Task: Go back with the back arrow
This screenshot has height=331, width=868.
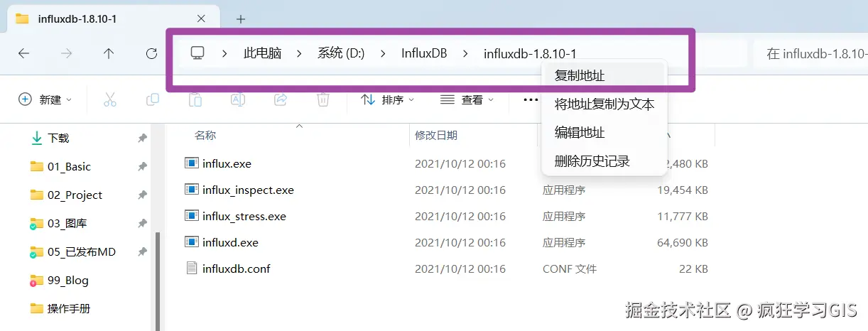Action: pos(23,53)
